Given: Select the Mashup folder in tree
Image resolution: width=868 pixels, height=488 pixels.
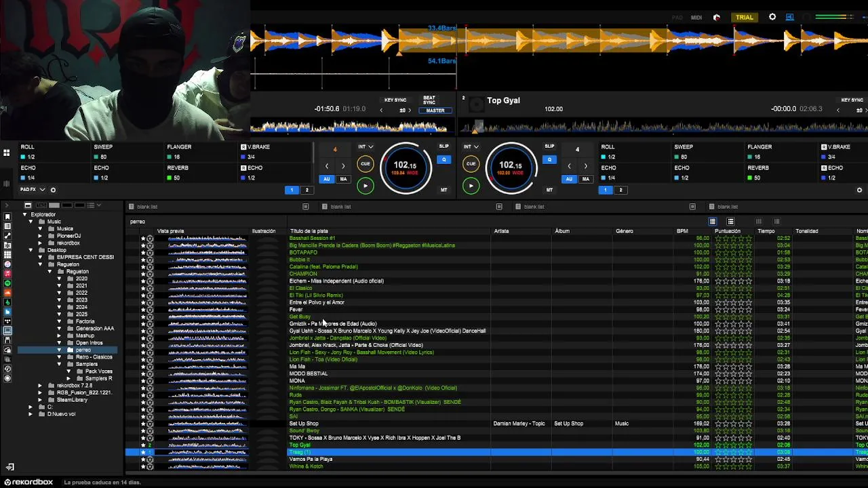Looking at the screenshot, I should coord(85,335).
